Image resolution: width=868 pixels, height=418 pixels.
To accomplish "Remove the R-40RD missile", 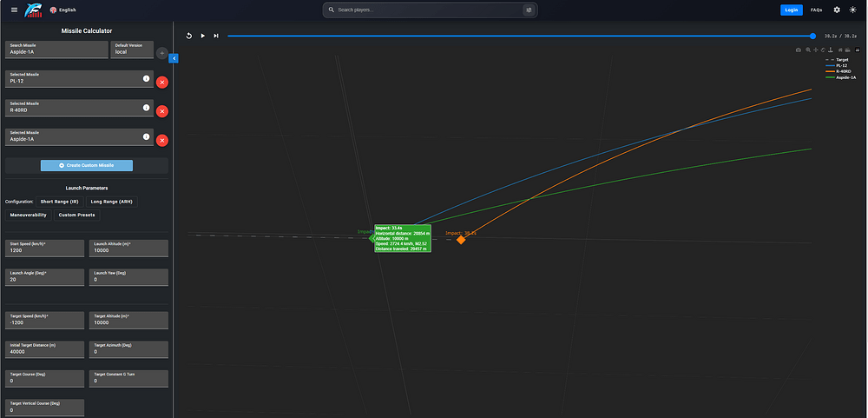I will (x=161, y=111).
